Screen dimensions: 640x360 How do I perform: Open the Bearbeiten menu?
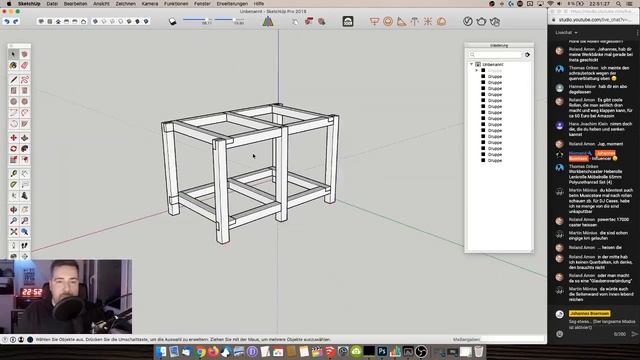tap(76, 4)
